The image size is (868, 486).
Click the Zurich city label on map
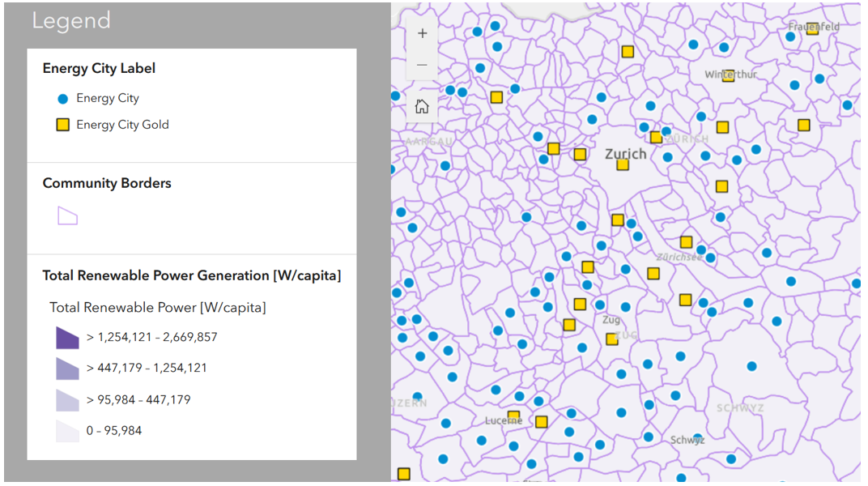click(x=626, y=153)
